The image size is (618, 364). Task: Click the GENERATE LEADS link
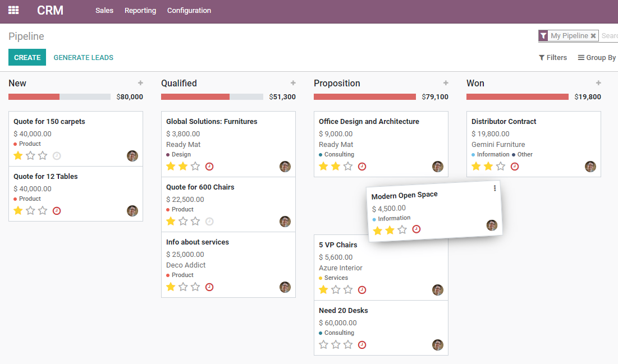83,57
